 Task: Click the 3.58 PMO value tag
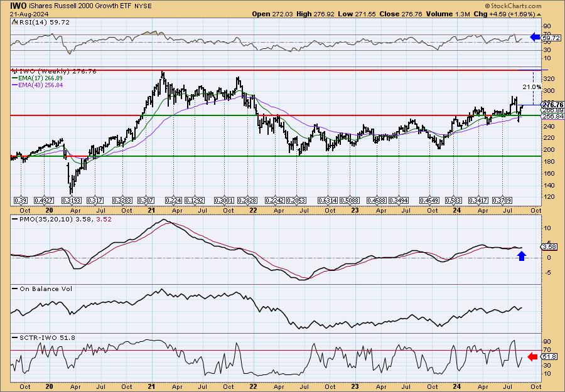pyautogui.click(x=549, y=246)
